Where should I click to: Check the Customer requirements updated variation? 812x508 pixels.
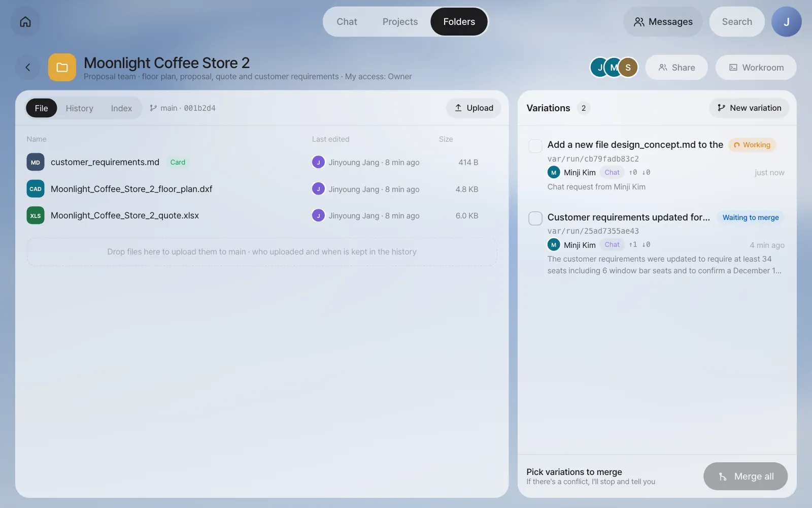535,218
